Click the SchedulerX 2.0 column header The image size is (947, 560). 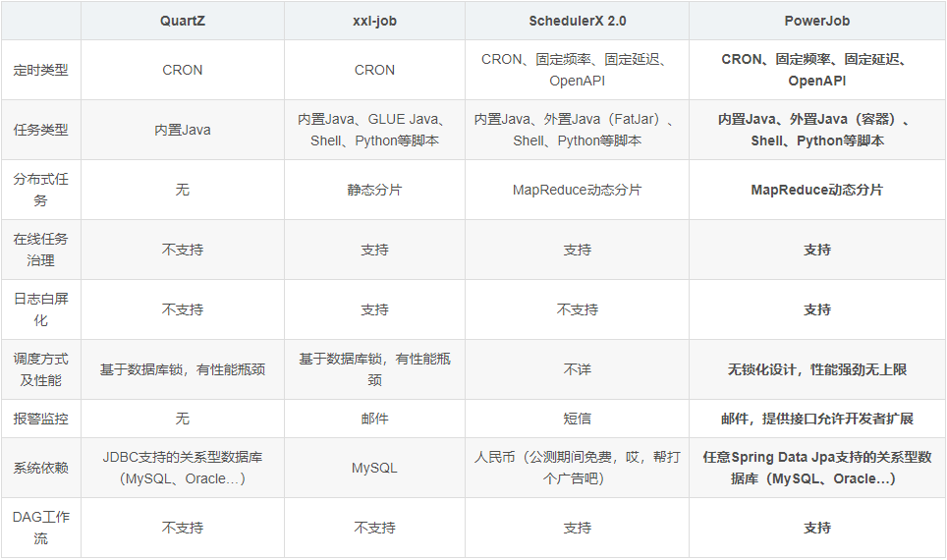coord(577,22)
